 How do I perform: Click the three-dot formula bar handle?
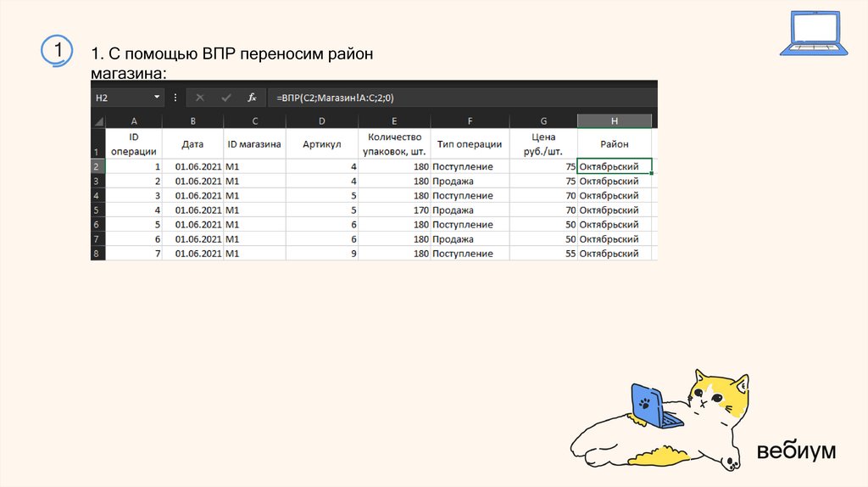click(175, 98)
